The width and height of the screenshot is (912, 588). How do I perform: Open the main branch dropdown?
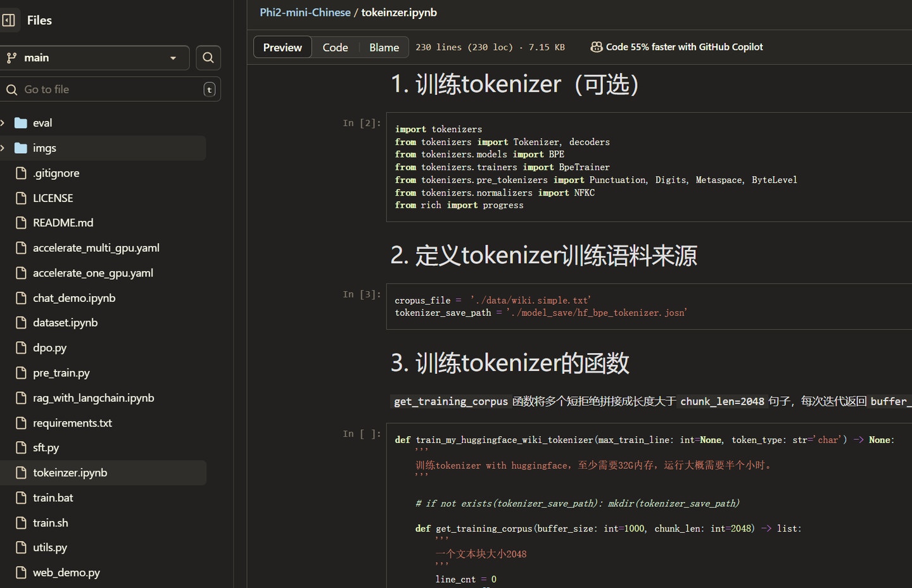click(95, 58)
